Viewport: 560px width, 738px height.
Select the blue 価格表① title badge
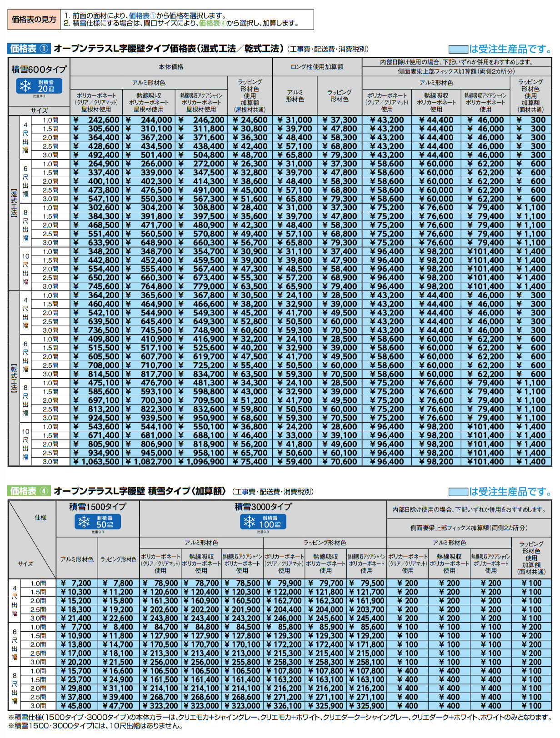[x=29, y=49]
